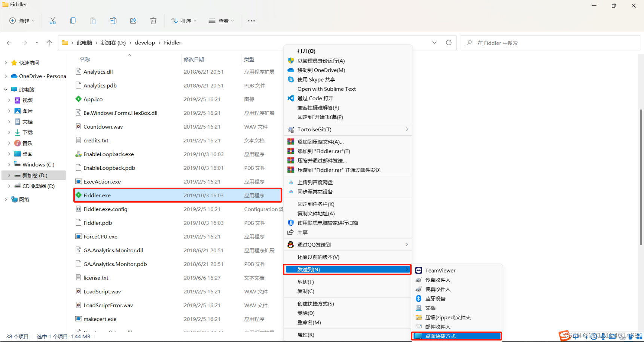Open the 查看 view dropdown
Screen dimensions: 644x342
pos(221,21)
